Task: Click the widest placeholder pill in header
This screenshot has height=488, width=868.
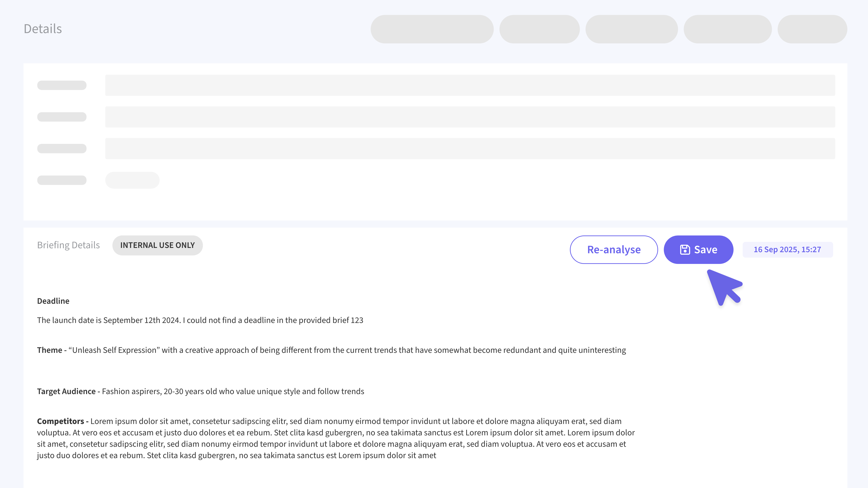Action: click(x=432, y=29)
